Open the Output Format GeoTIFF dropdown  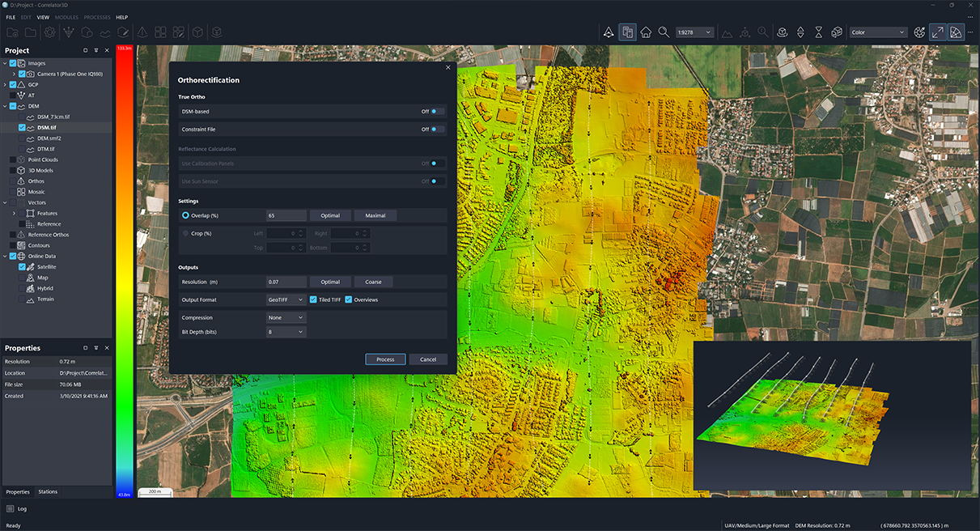click(x=285, y=299)
